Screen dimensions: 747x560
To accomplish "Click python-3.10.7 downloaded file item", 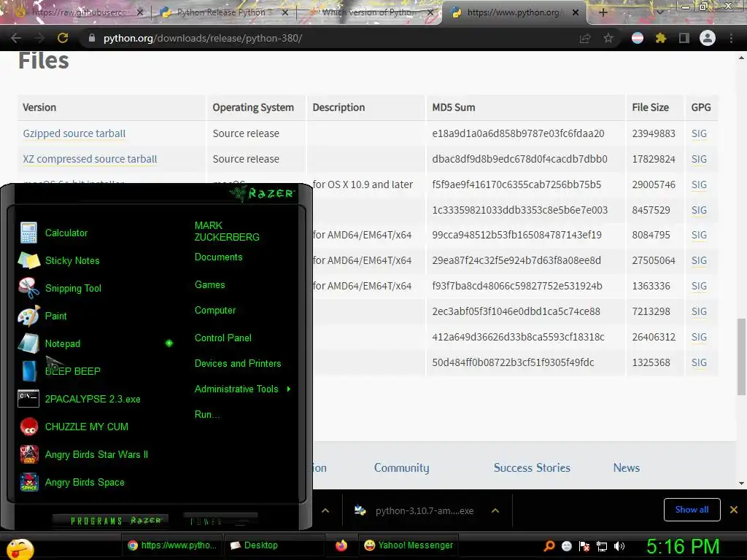I will click(414, 510).
